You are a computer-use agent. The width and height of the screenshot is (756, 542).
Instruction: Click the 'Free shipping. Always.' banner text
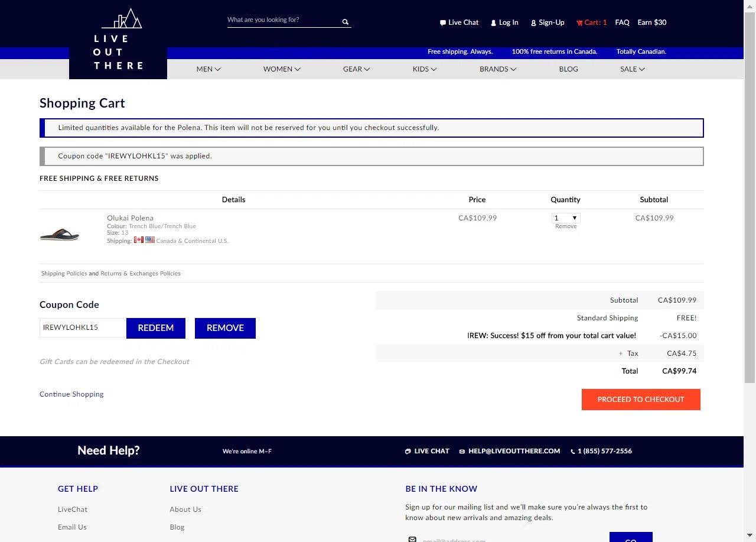tap(460, 52)
